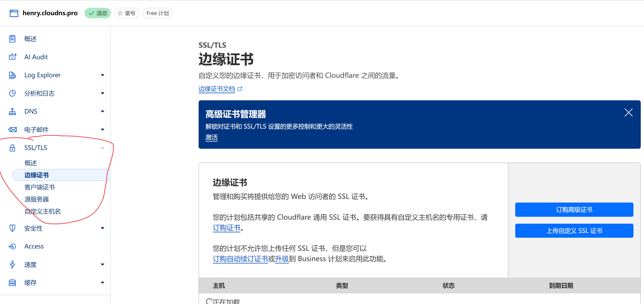Open 自定义主机名 submenu item
Viewport: 644px width, 304px height.
point(42,211)
